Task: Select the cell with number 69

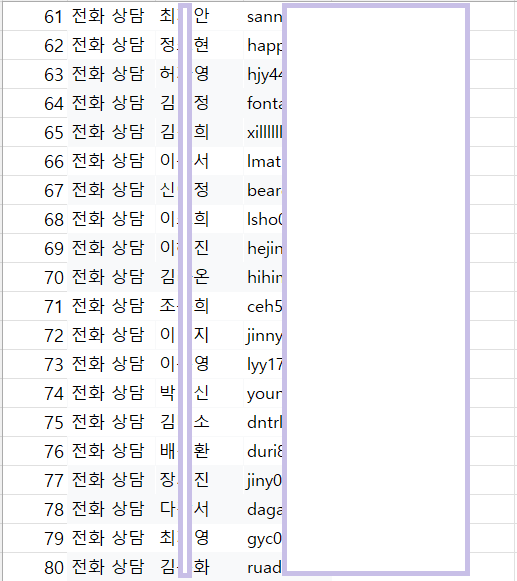Action: [x=35, y=248]
